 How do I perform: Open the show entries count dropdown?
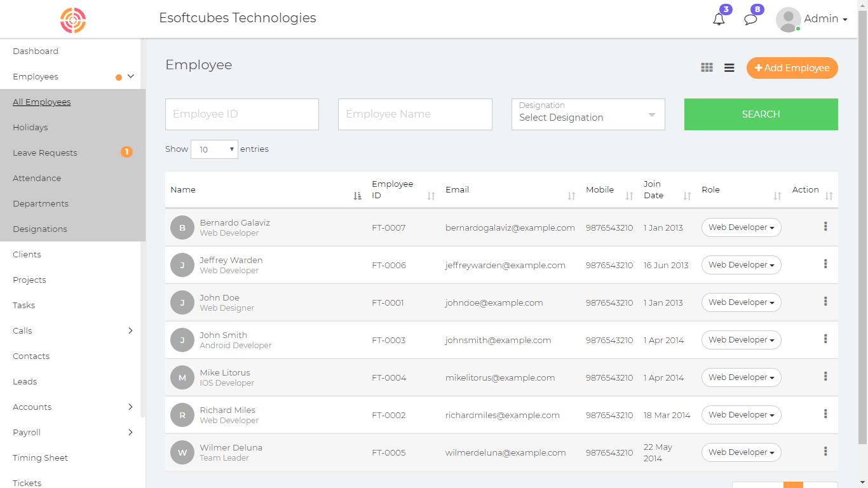214,149
